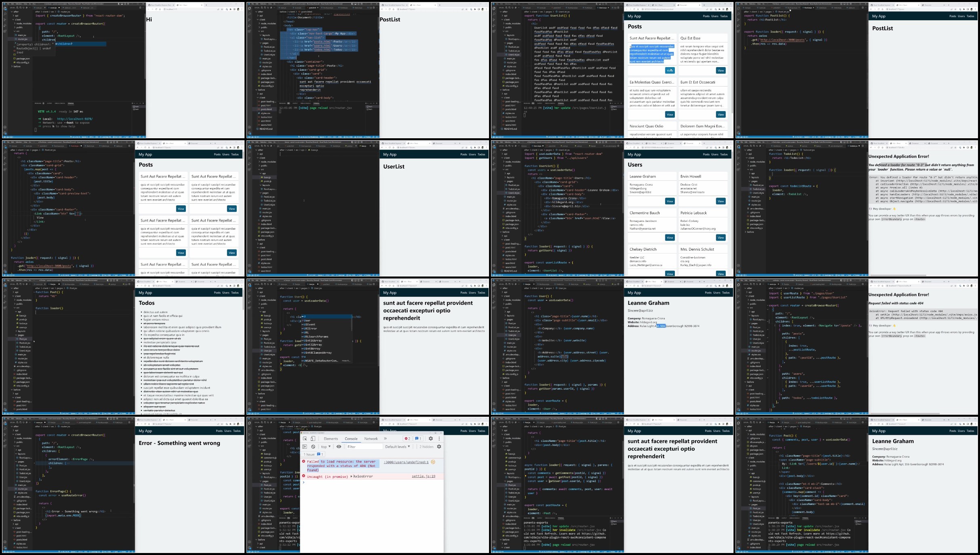Open the 'top' JavaScript context dropdown
Screen dimensions: 980x555
(325, 447)
